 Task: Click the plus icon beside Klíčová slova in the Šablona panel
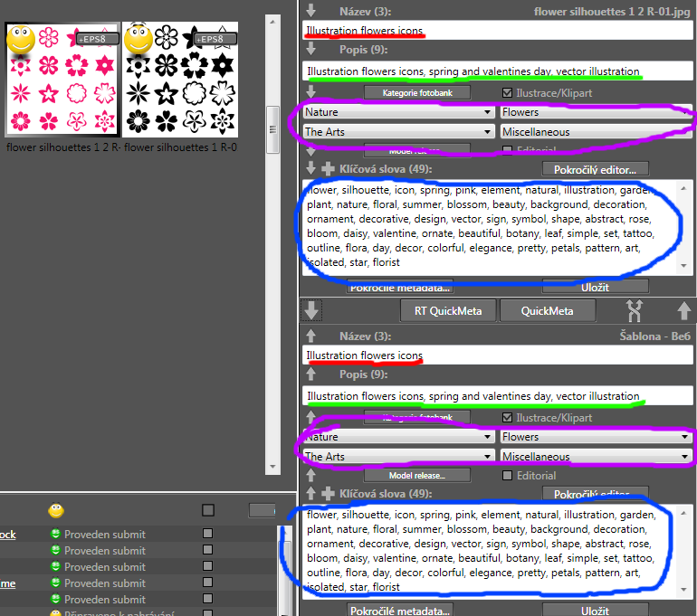coord(328,493)
